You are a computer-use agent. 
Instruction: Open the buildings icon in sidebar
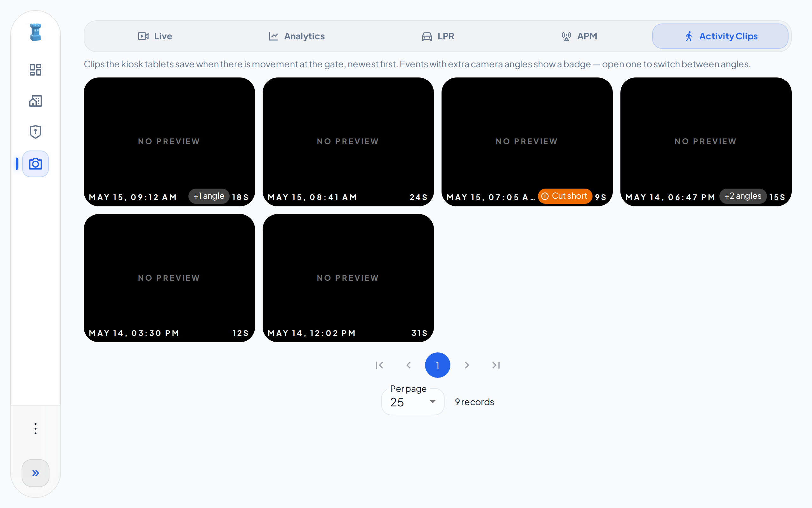pos(36,101)
